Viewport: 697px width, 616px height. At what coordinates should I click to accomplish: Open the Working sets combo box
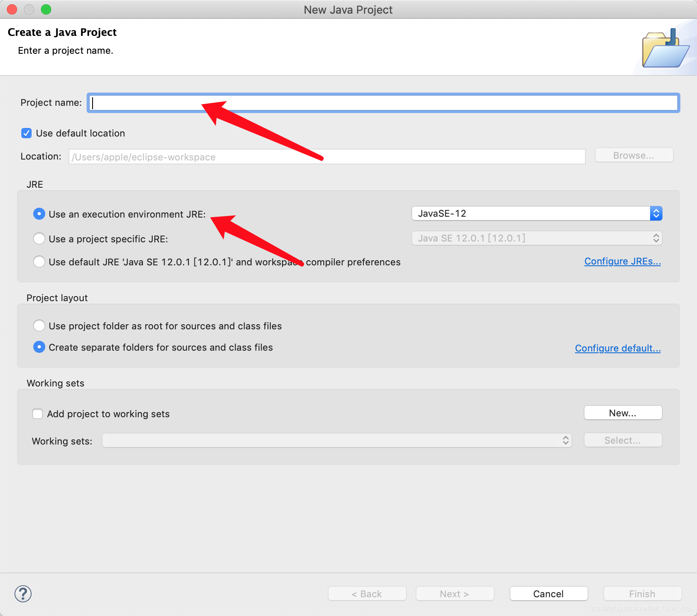337,440
